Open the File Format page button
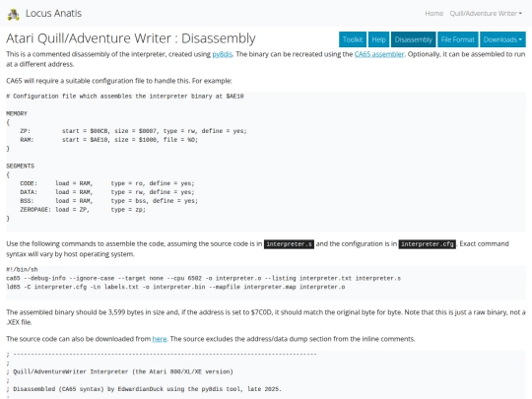 pyautogui.click(x=458, y=39)
